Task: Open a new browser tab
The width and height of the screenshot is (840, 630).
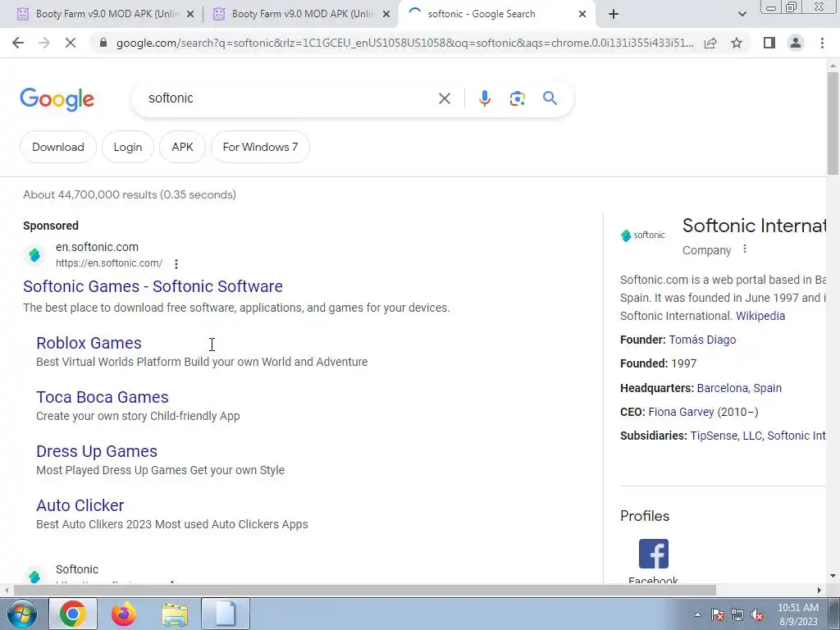Action: (614, 15)
